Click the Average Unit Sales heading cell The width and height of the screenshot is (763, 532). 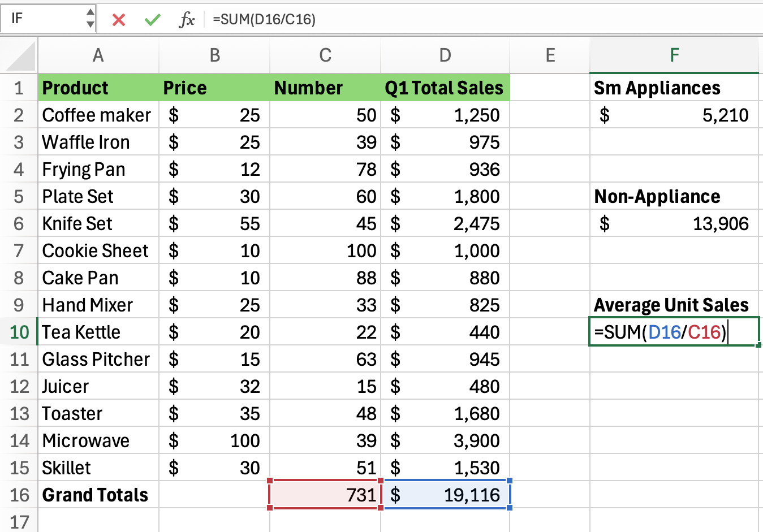coord(674,305)
